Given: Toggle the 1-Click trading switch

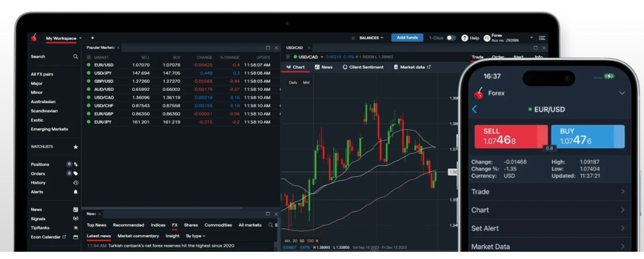Looking at the screenshot, I should point(451,38).
